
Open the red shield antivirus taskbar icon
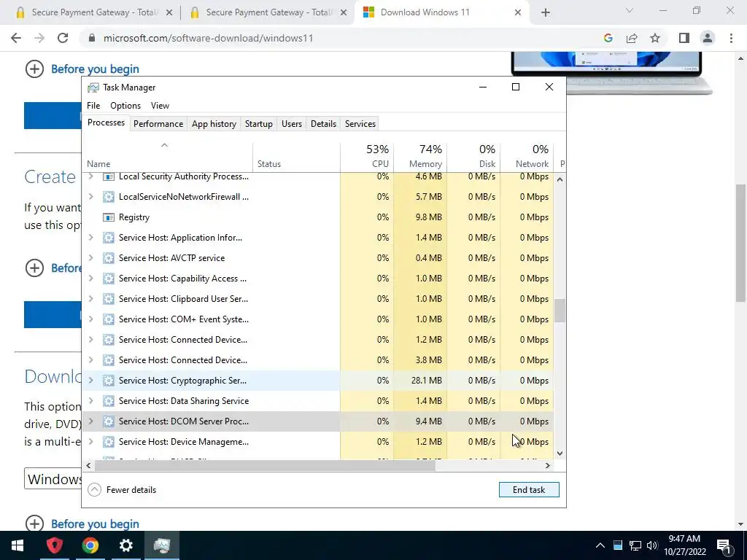54,545
